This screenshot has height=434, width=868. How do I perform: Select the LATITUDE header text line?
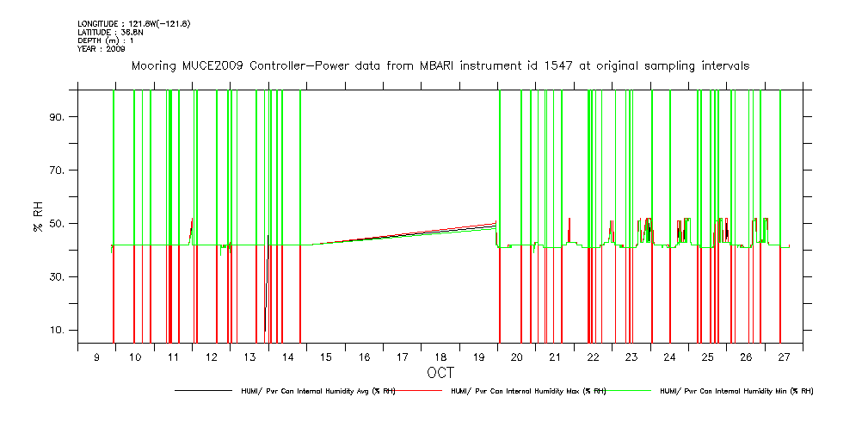pyautogui.click(x=109, y=32)
